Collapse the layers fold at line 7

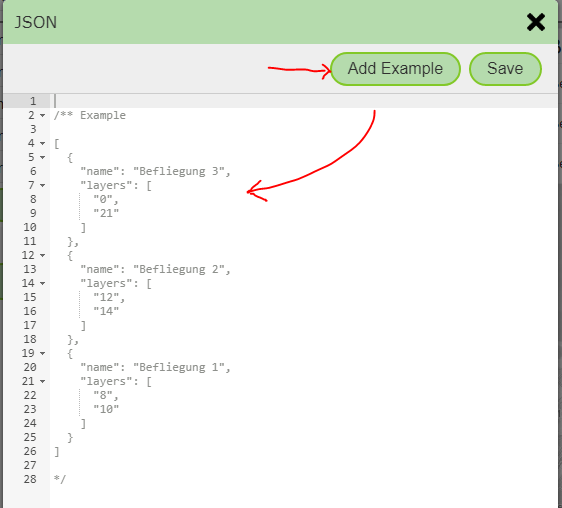(43, 185)
